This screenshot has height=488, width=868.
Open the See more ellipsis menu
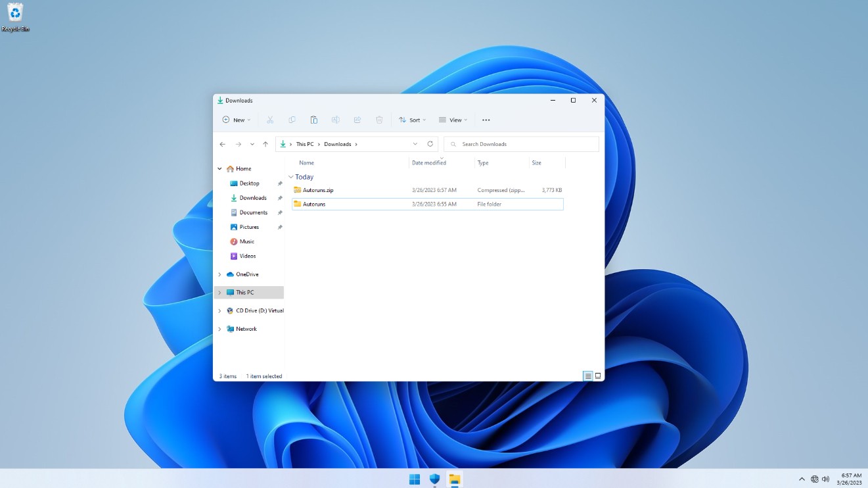[486, 120]
